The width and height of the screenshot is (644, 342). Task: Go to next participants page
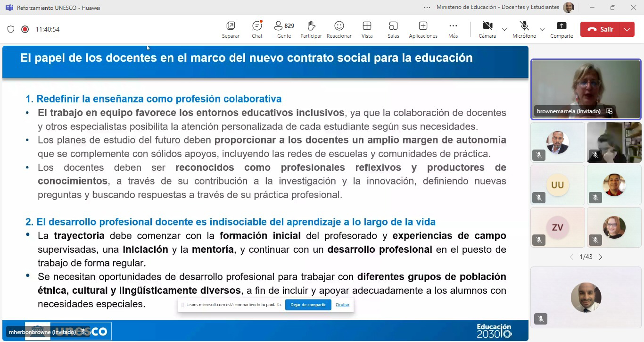601,257
